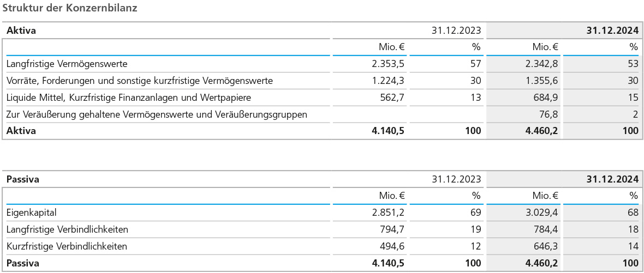Select the 2.851,2 Eigenkapital value
This screenshot has width=644, height=273.
[387, 213]
